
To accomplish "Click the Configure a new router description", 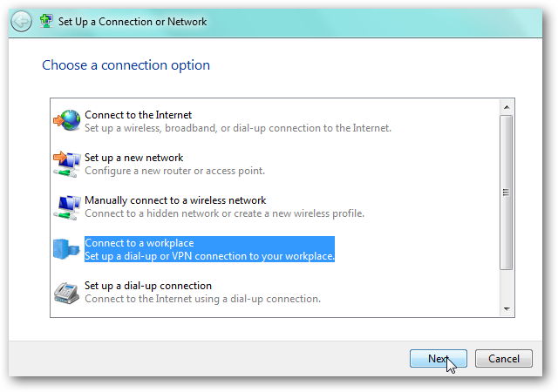I will coord(174,171).
